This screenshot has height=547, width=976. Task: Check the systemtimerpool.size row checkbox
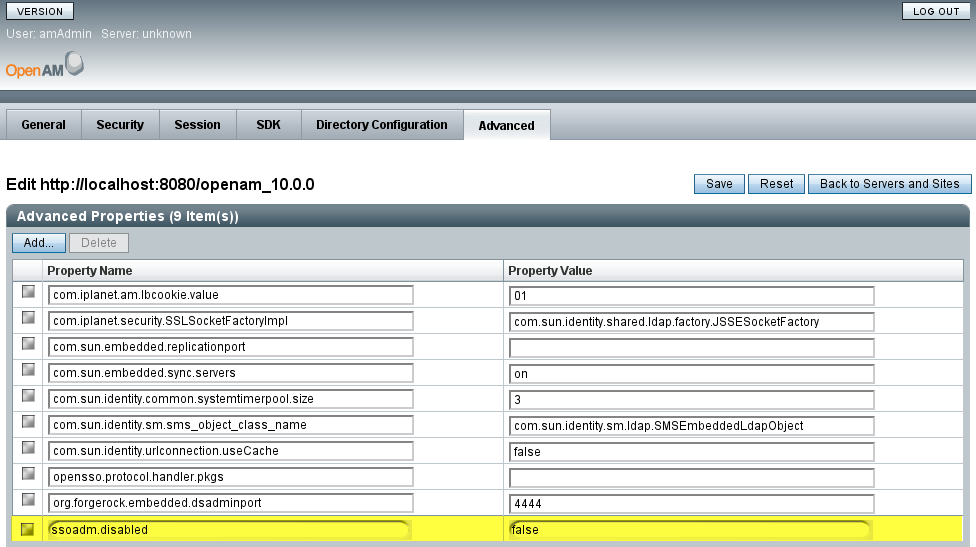point(28,396)
